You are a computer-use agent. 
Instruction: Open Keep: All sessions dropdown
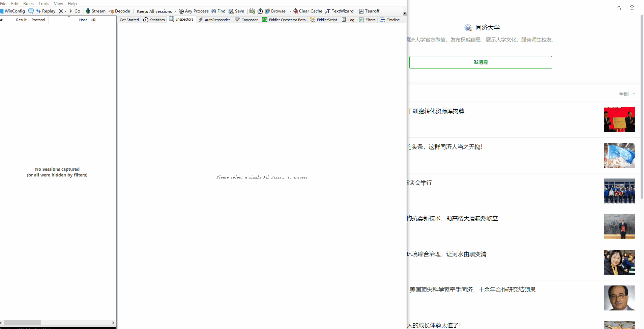click(156, 11)
